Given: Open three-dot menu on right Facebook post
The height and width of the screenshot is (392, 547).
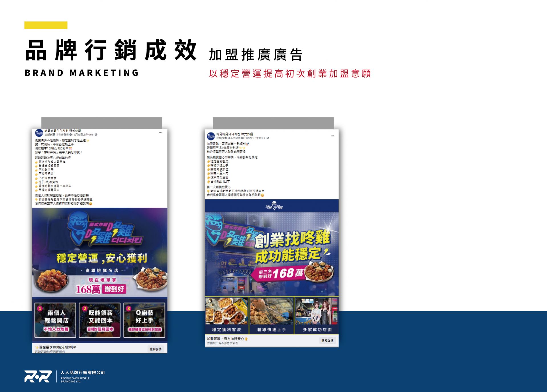Looking at the screenshot, I should pyautogui.click(x=332, y=136).
